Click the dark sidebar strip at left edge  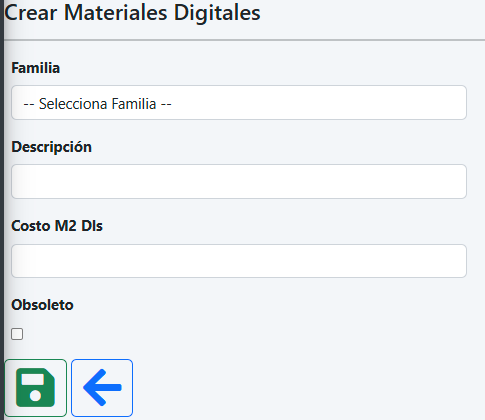2,210
